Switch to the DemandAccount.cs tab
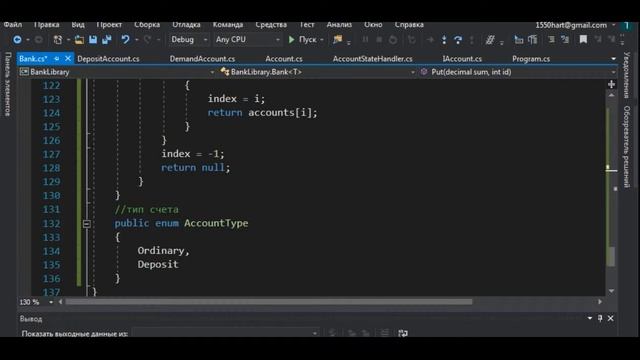Viewport: 640px width, 360px height. click(202, 59)
